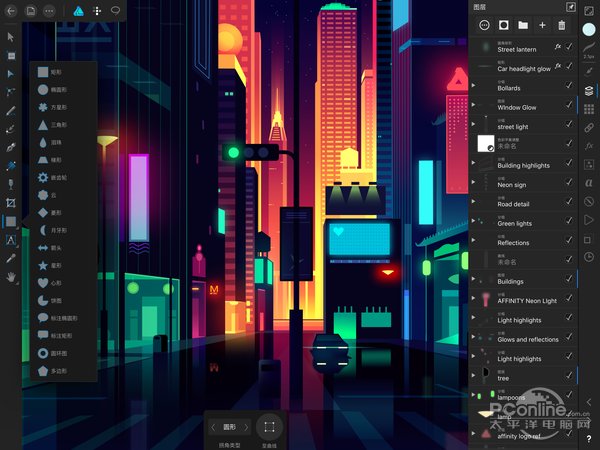The width and height of the screenshot is (600, 450).
Task: Hide the Window Glow layer
Action: [569, 104]
